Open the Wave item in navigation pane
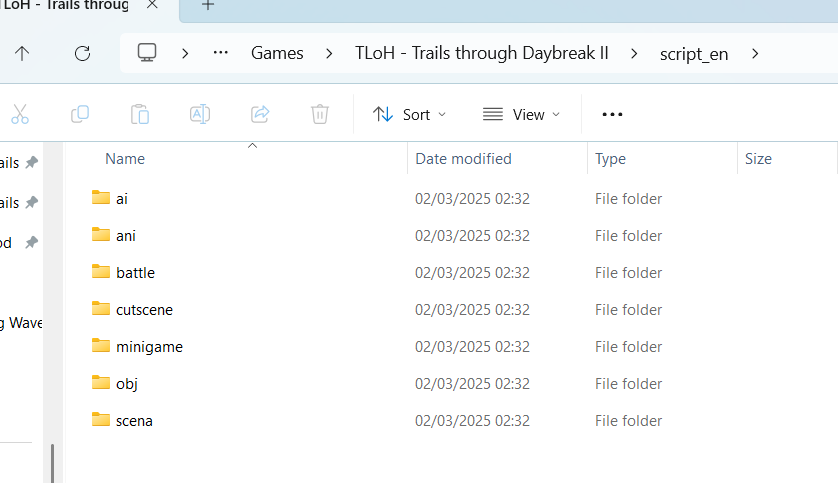Screen dimensions: 838x483 (21, 323)
